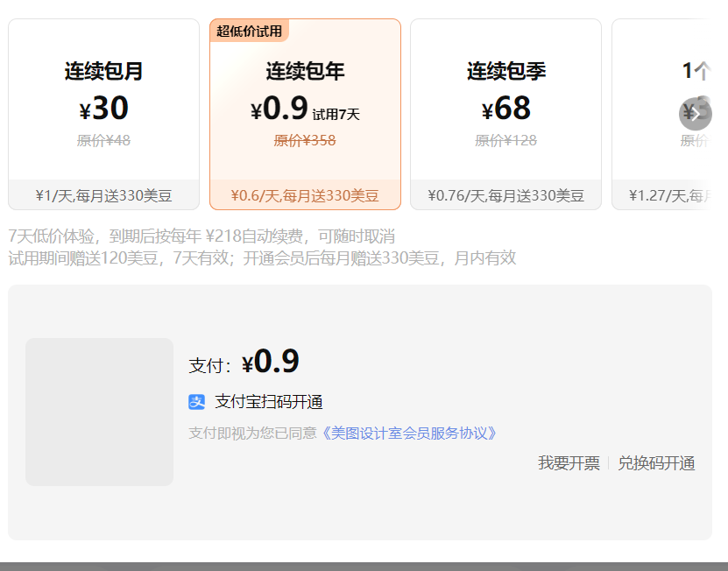Open the 美图设计室会员服务协议 link

(409, 434)
